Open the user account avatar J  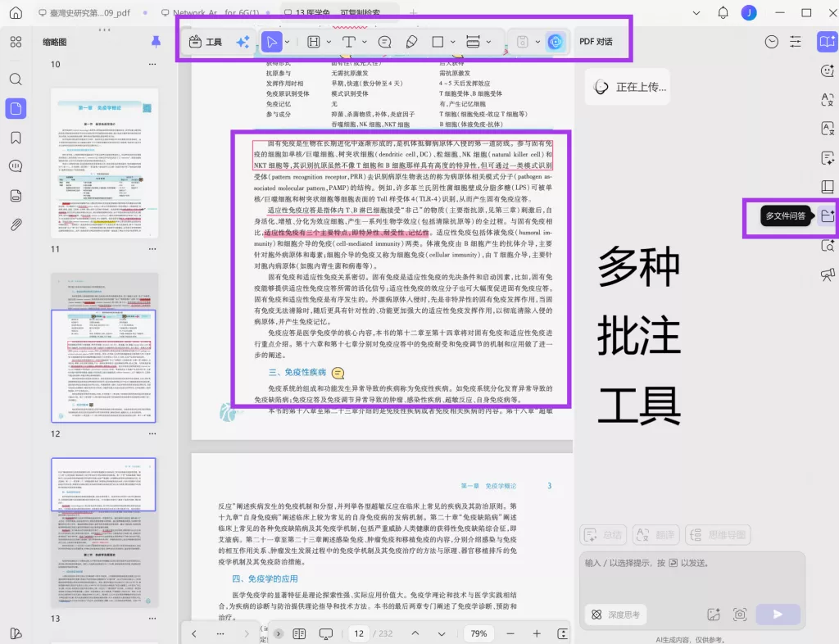[x=749, y=13]
